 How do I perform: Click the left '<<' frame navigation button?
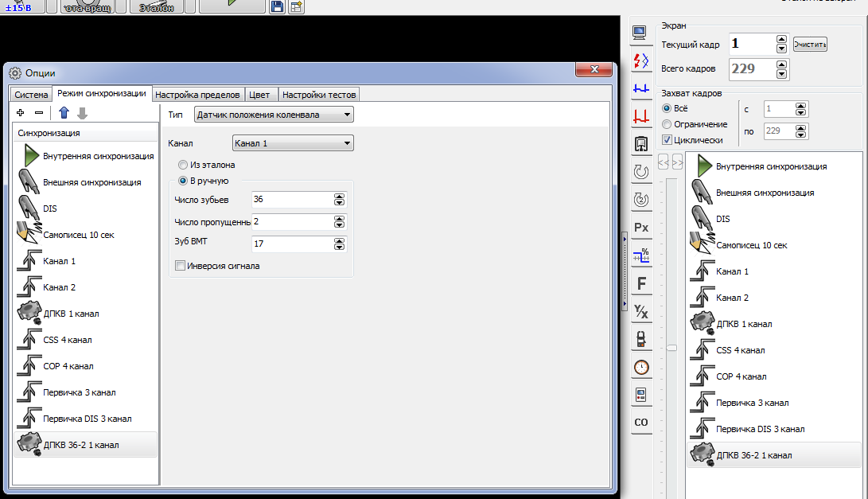(x=664, y=162)
